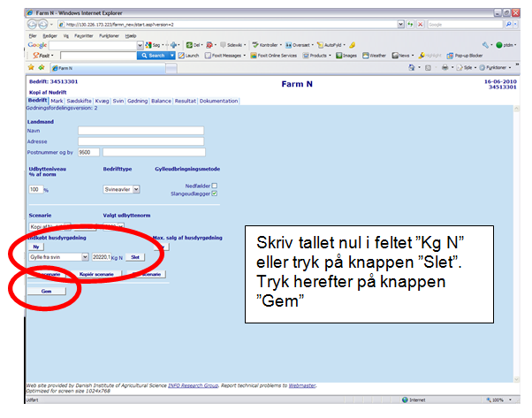The width and height of the screenshot is (532, 418).
Task: Click into the Navn text field
Action: [141, 130]
